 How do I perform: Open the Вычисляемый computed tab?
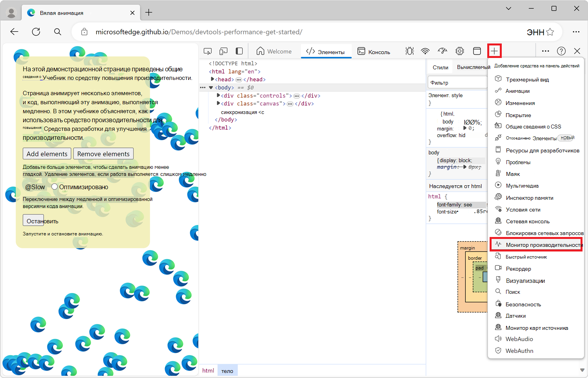pos(473,67)
